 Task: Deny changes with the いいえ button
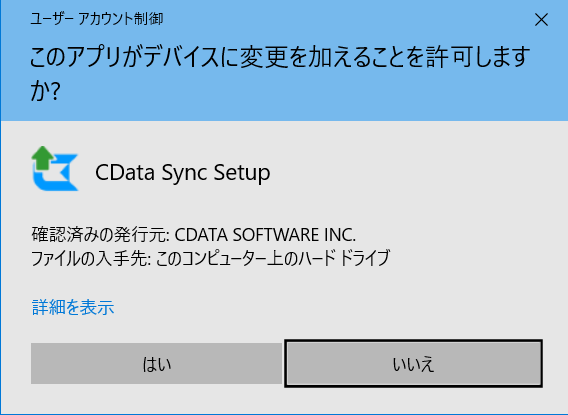coord(413,364)
